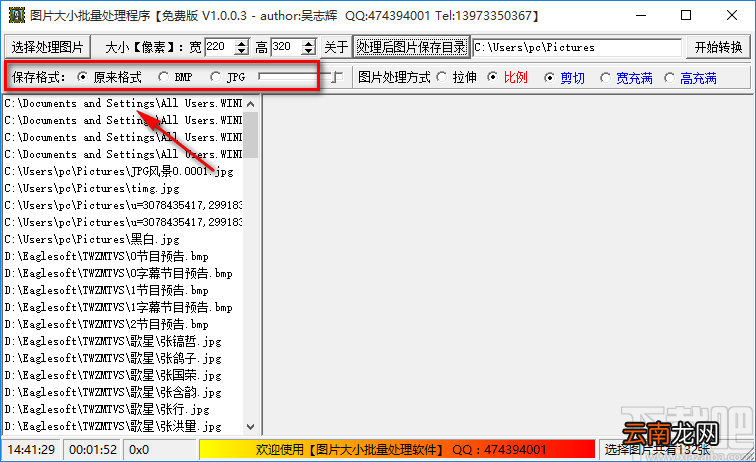This screenshot has height=462, width=756.
Task: Close the application window
Action: 731,15
